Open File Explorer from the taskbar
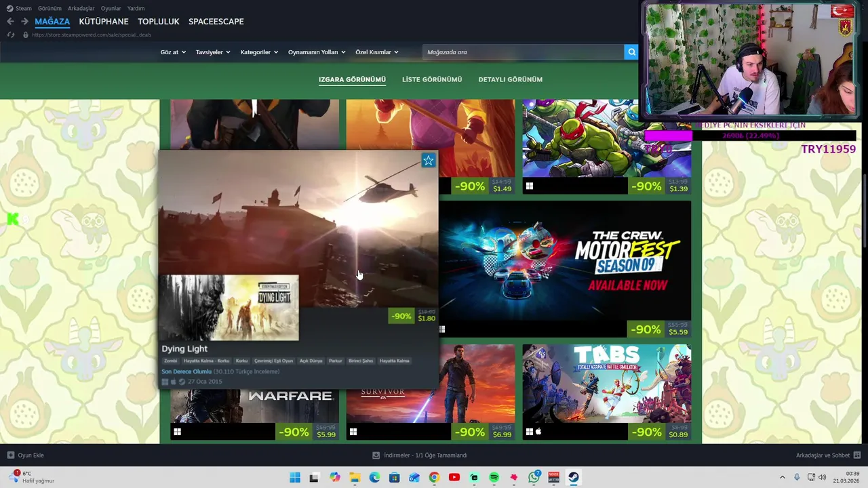 tap(355, 477)
